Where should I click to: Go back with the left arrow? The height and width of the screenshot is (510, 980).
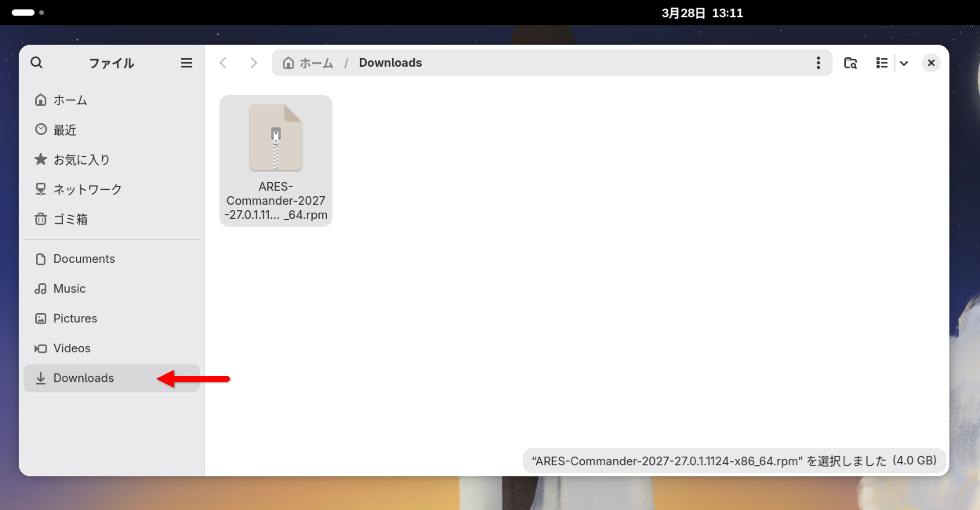point(223,63)
